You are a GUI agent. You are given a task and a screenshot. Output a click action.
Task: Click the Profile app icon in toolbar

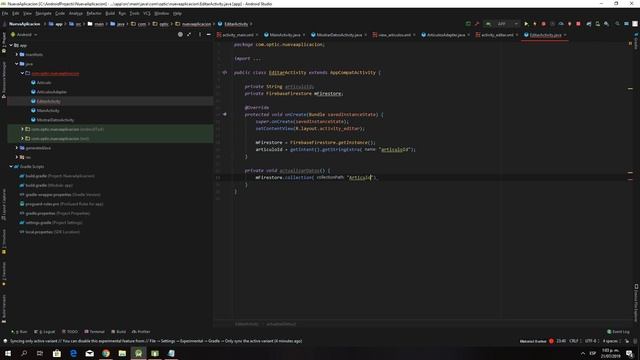coord(561,24)
